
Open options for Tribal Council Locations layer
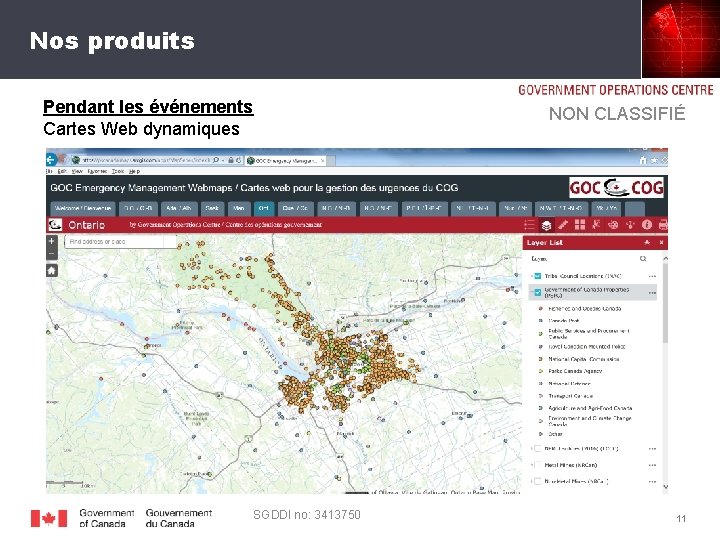click(x=652, y=276)
